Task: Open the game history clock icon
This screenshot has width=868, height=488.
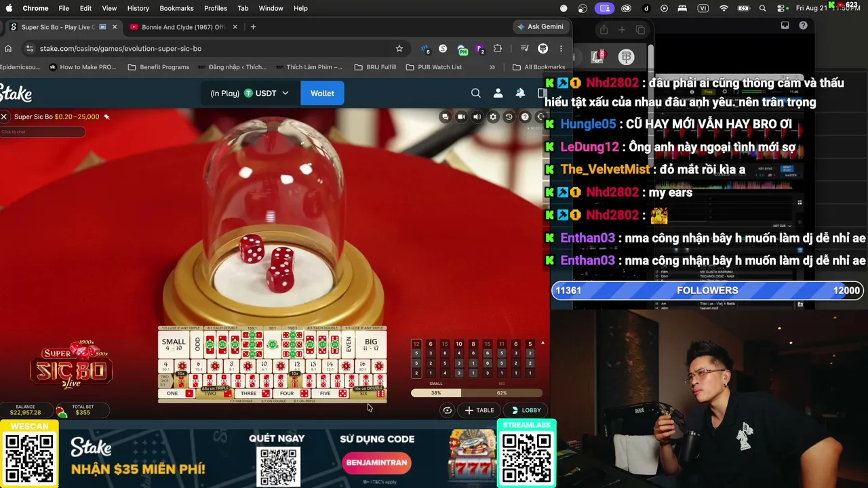Action: click(509, 117)
